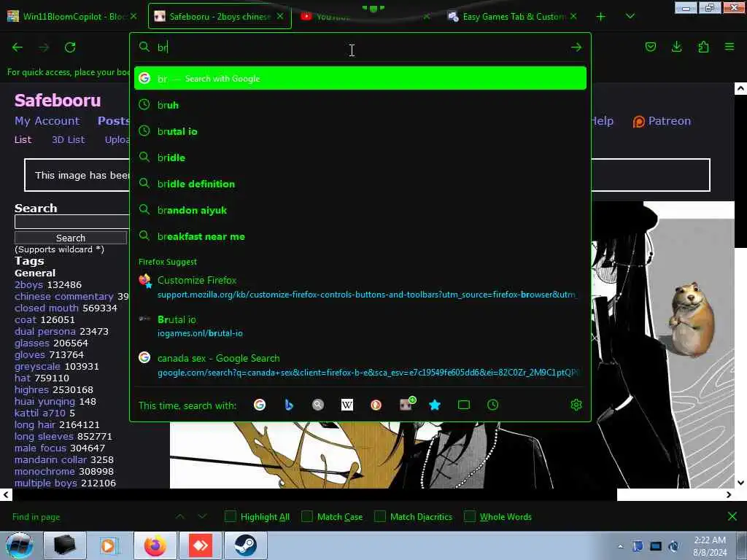The width and height of the screenshot is (747, 560).
Task: Click the vertical scrollbar down arrow
Action: pyautogui.click(x=741, y=483)
